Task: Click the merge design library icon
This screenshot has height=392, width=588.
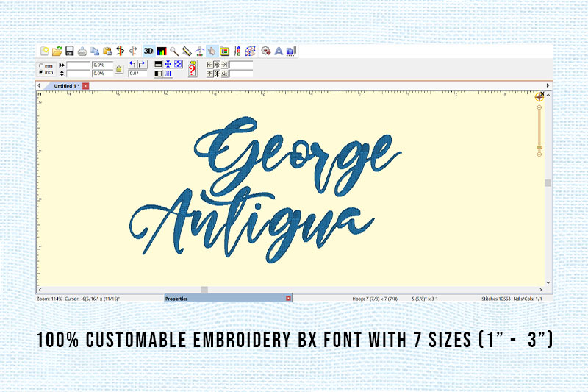Action: point(266,51)
